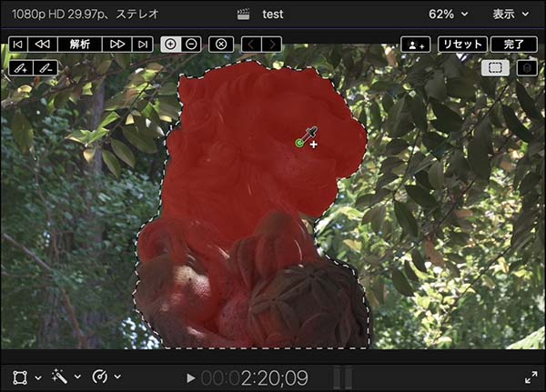Delete control point with X circle button
The image size is (546, 392).
(221, 45)
